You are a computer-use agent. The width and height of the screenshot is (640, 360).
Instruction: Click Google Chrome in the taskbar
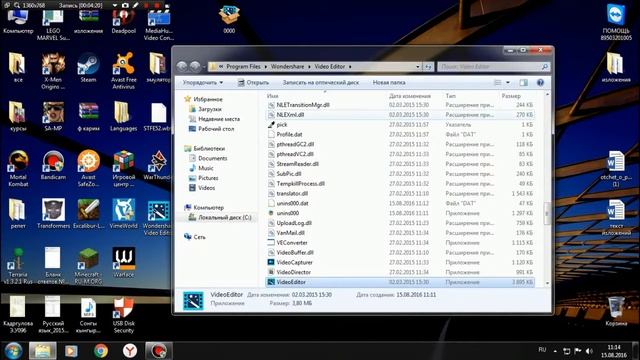(x=101, y=351)
